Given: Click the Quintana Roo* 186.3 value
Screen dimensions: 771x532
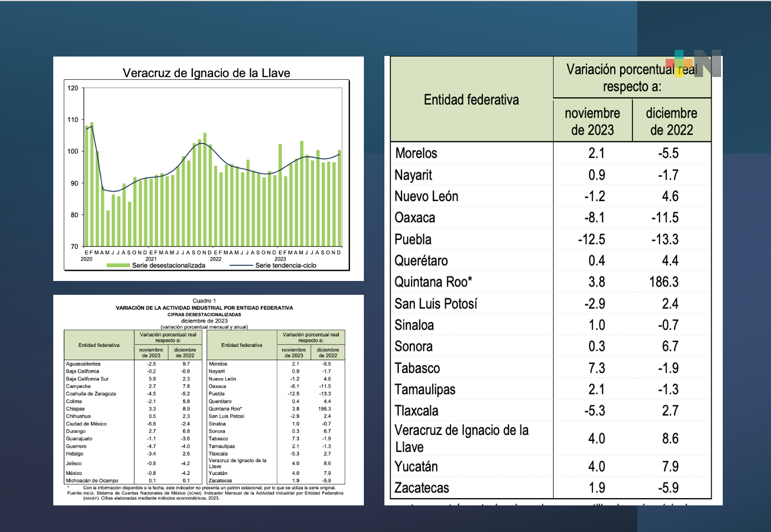Looking at the screenshot, I should [663, 282].
